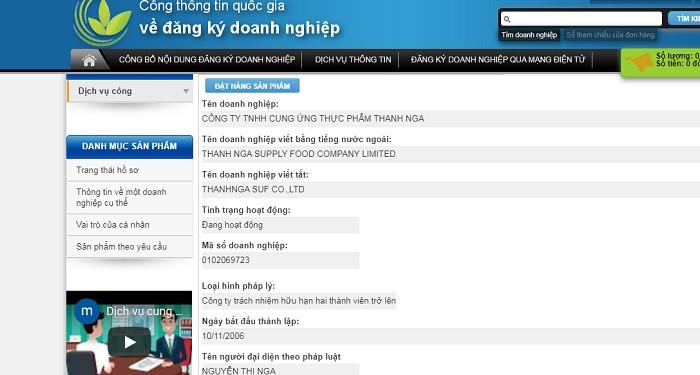Click the video channel avatar 'm'
The height and width of the screenshot is (375, 700).
pos(87,311)
